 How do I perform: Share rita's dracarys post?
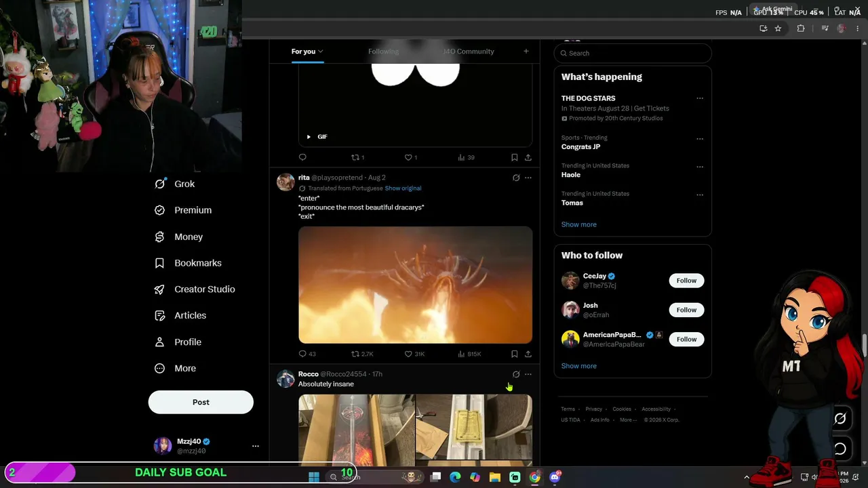[528, 354]
